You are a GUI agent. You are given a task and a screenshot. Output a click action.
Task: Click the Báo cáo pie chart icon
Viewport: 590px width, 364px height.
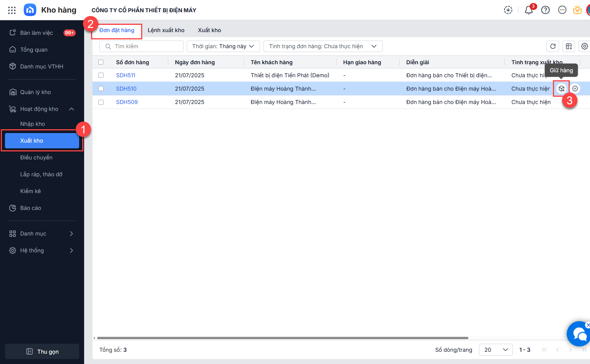click(13, 208)
